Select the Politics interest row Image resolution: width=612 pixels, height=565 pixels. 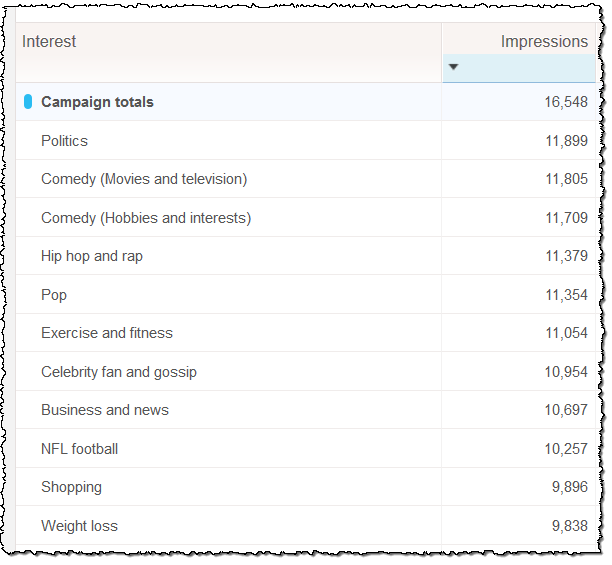[x=64, y=141]
